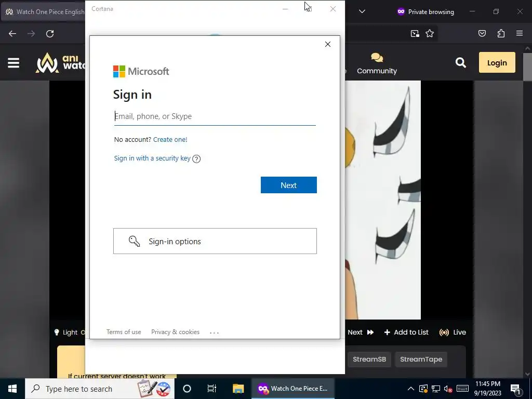Open the Pocket save icon
This screenshot has width=532, height=399.
click(482, 33)
